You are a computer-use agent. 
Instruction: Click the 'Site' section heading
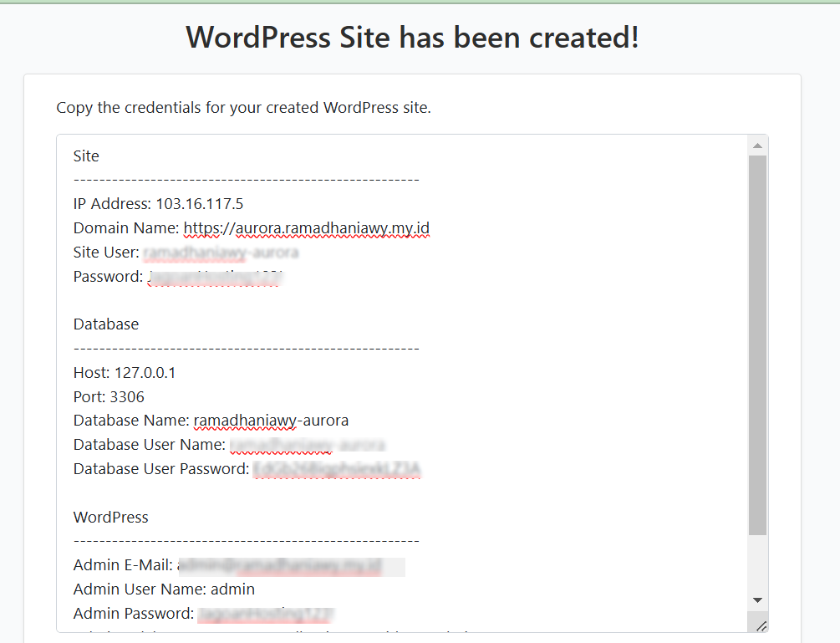[86, 156]
